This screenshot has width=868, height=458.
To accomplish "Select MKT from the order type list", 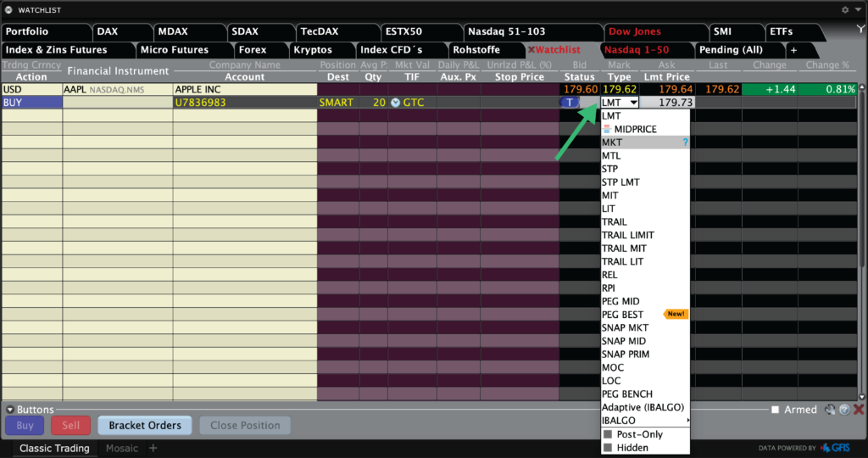I will pyautogui.click(x=645, y=142).
